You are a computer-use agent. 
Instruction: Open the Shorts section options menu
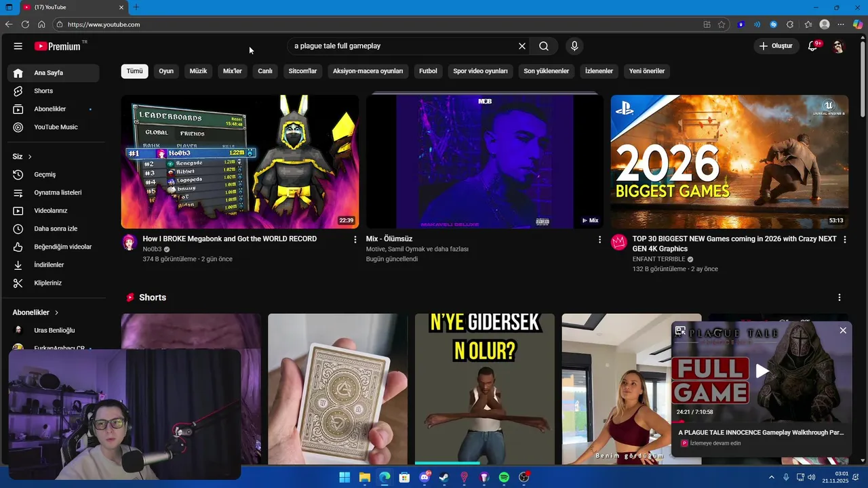[840, 298]
